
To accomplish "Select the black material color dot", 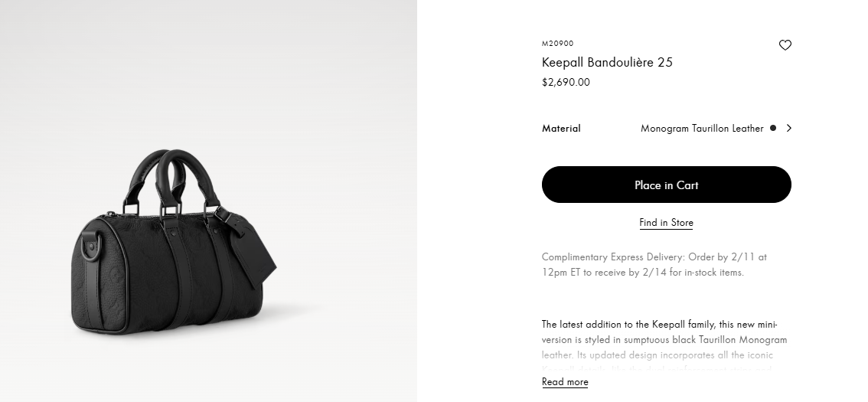I will click(773, 129).
